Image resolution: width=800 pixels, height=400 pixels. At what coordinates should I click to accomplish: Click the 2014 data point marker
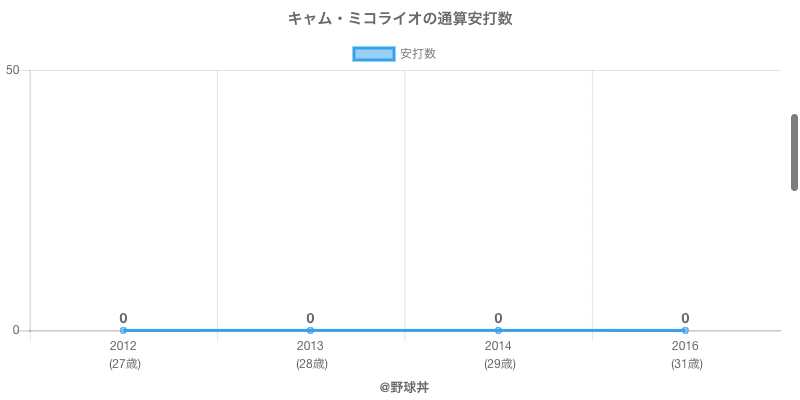pyautogui.click(x=498, y=330)
